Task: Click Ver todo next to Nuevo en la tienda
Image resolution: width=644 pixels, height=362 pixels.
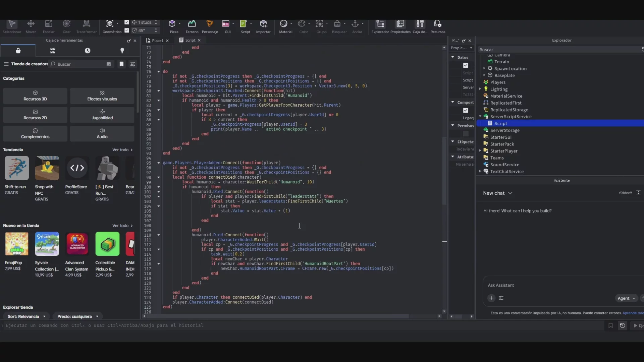Action: (122, 226)
